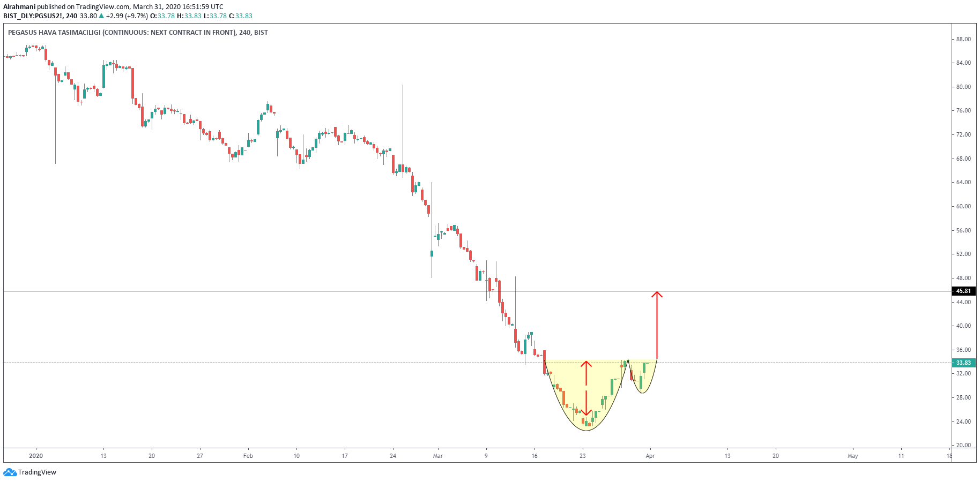Click the May label on time axis

click(853, 456)
